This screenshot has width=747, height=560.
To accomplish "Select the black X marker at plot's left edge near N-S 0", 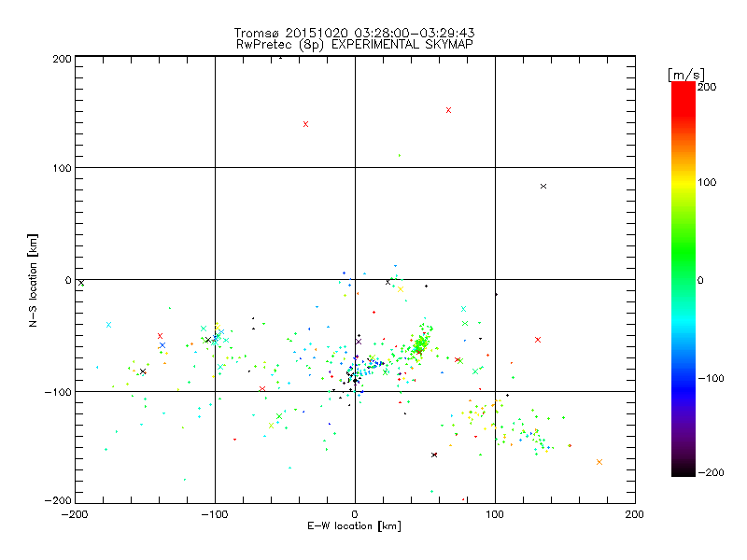I will (81, 283).
